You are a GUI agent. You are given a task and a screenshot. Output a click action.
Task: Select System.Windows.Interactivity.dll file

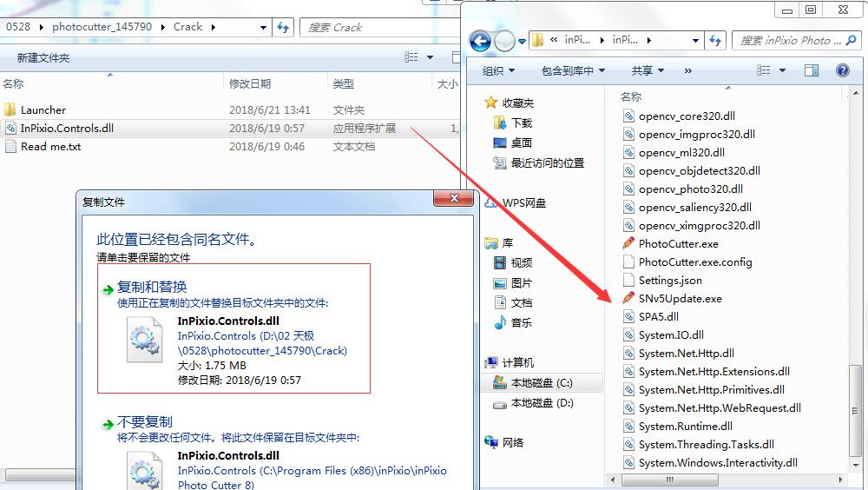718,463
